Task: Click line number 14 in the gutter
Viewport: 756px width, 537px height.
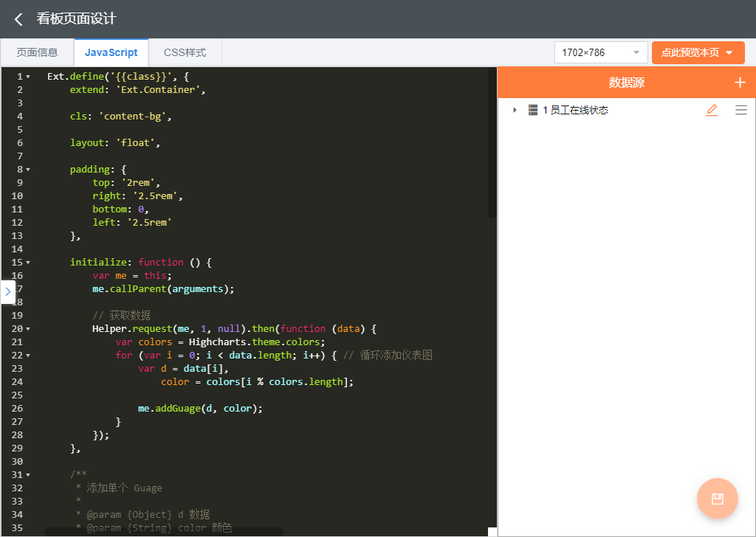Action: [x=17, y=249]
